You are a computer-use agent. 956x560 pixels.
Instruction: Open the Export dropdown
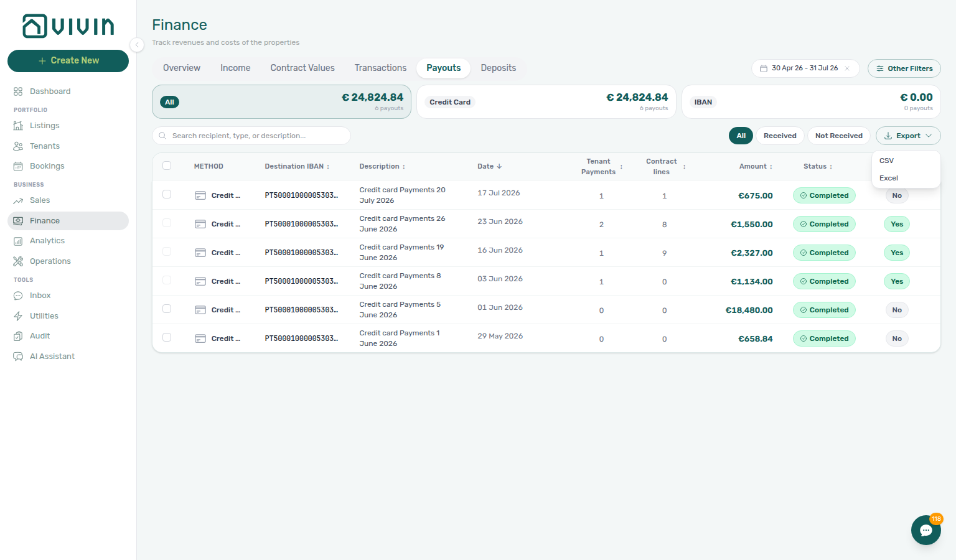point(908,136)
